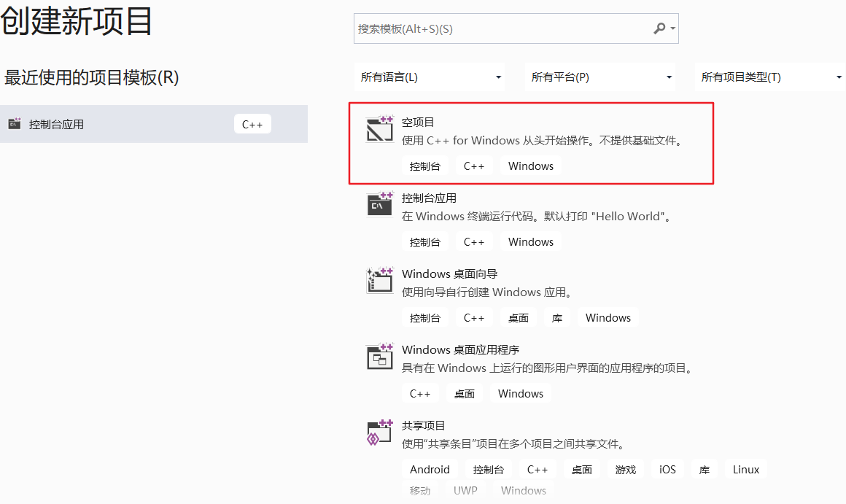Select 控制台应用 from recent project templates

pos(131,123)
